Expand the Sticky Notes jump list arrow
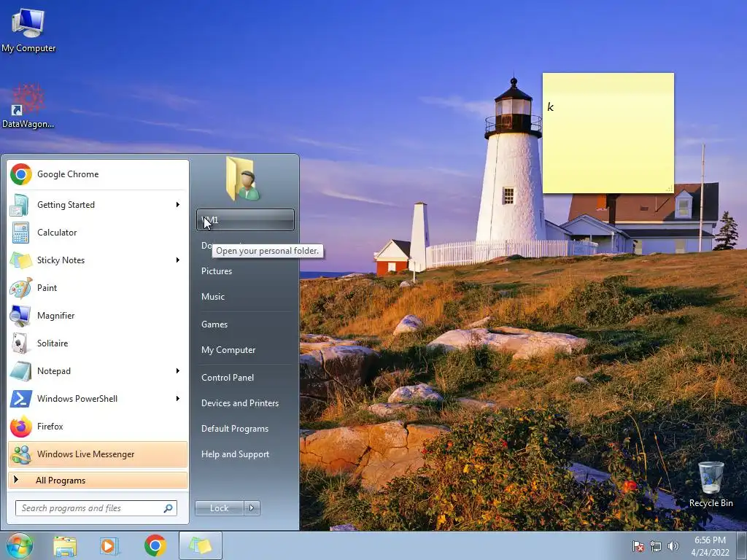The image size is (747, 560). pyautogui.click(x=178, y=260)
